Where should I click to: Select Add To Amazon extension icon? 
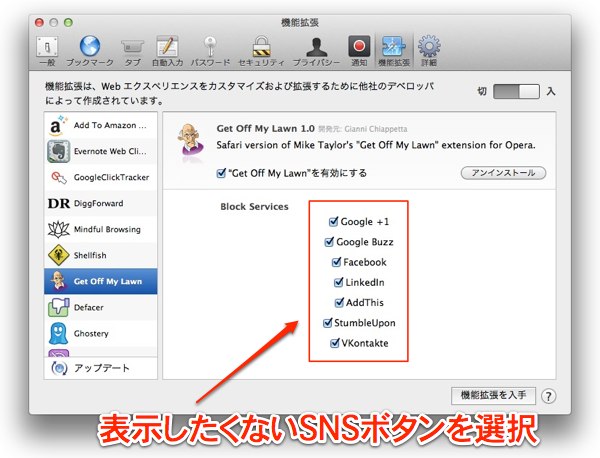point(58,125)
